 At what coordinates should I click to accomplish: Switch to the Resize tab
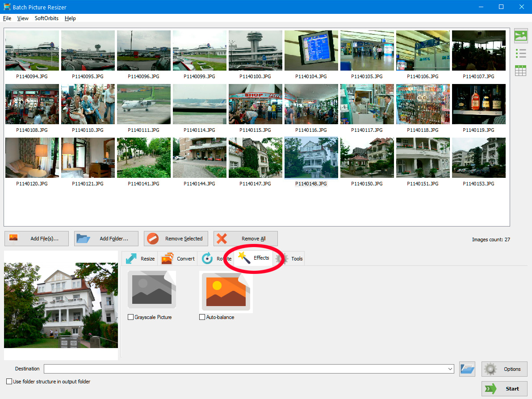[140, 259]
